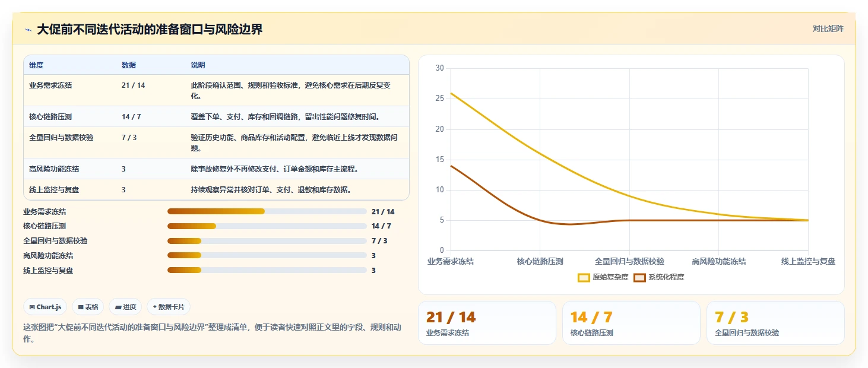868x368 pixels.
Task: Click the yellow 原始复杂度 legend swatch
Action: pyautogui.click(x=584, y=277)
